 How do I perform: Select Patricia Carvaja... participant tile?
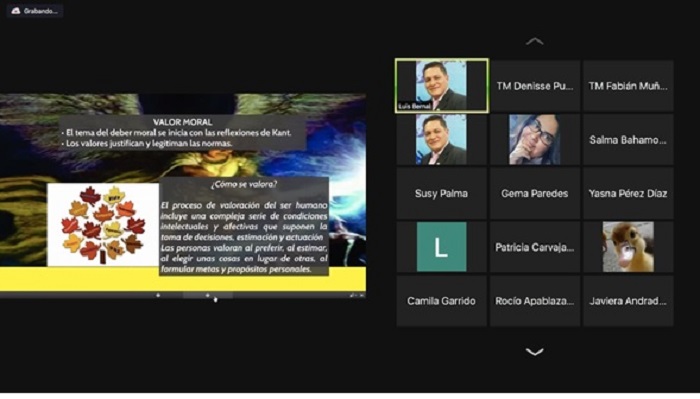[x=535, y=247]
